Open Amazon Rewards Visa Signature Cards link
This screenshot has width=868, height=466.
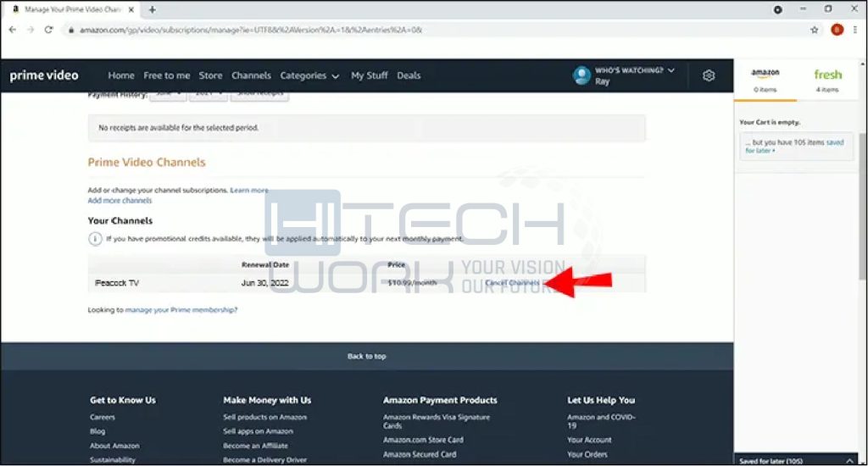[437, 421]
